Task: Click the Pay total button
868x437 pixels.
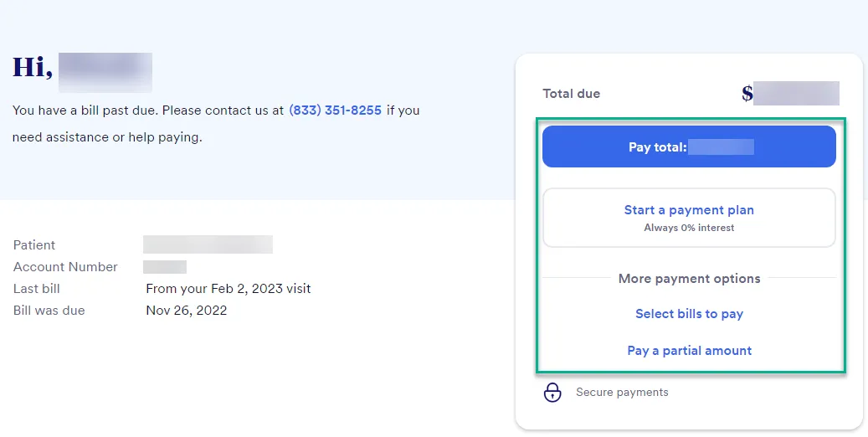Action: pos(689,147)
